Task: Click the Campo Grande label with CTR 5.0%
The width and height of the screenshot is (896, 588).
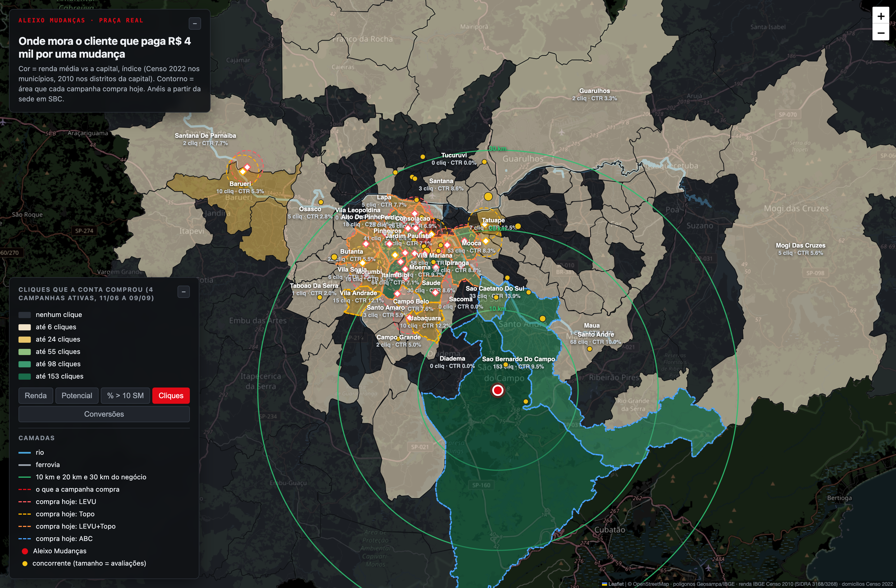Action: tap(398, 341)
